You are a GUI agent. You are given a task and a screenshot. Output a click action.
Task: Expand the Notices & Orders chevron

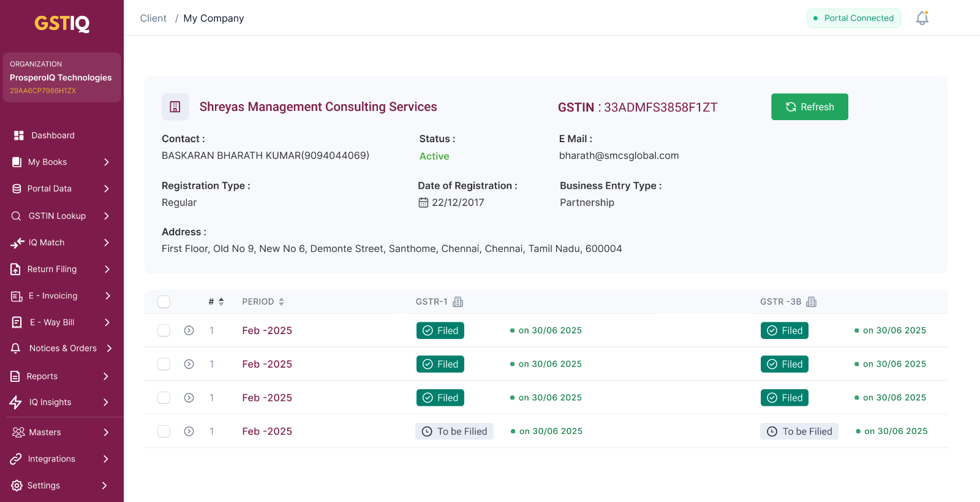(109, 348)
